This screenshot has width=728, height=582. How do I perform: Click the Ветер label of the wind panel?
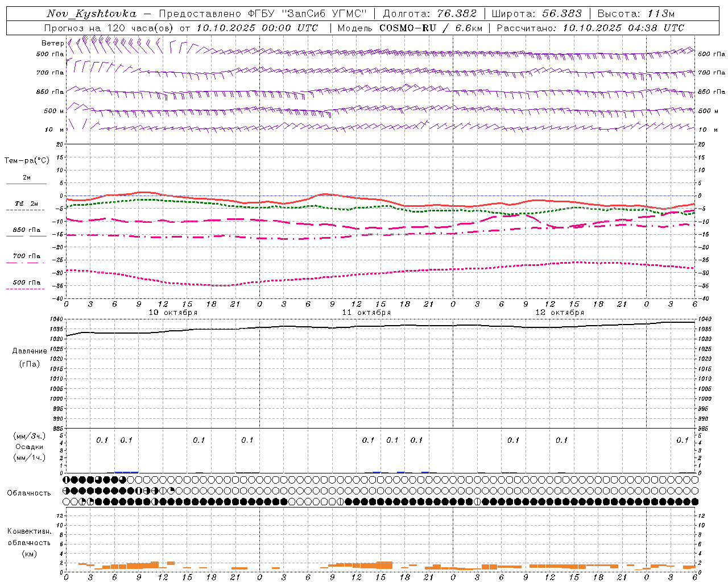point(52,43)
